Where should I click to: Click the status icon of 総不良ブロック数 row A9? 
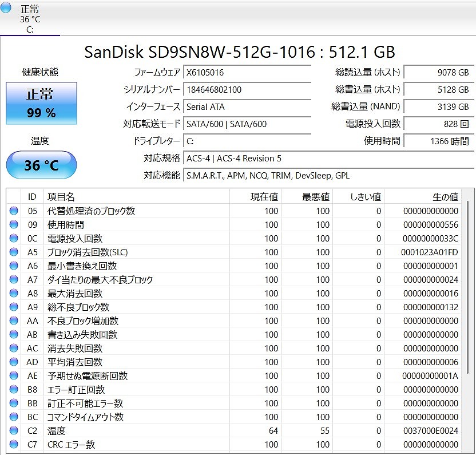14,307
